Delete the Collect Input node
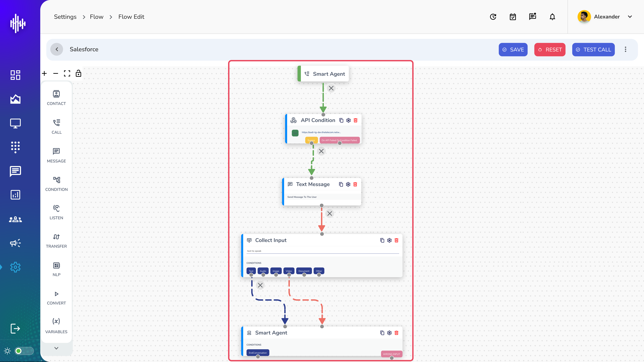Screen dimensions: 644x362 [x=396, y=240]
